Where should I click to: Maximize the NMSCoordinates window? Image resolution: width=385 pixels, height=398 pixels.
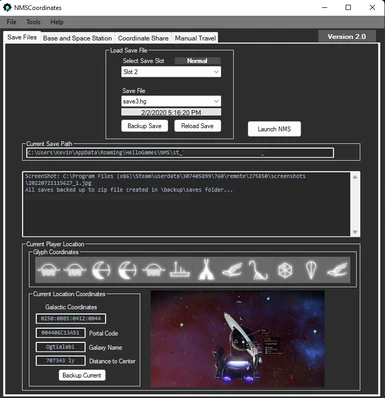(348, 7)
